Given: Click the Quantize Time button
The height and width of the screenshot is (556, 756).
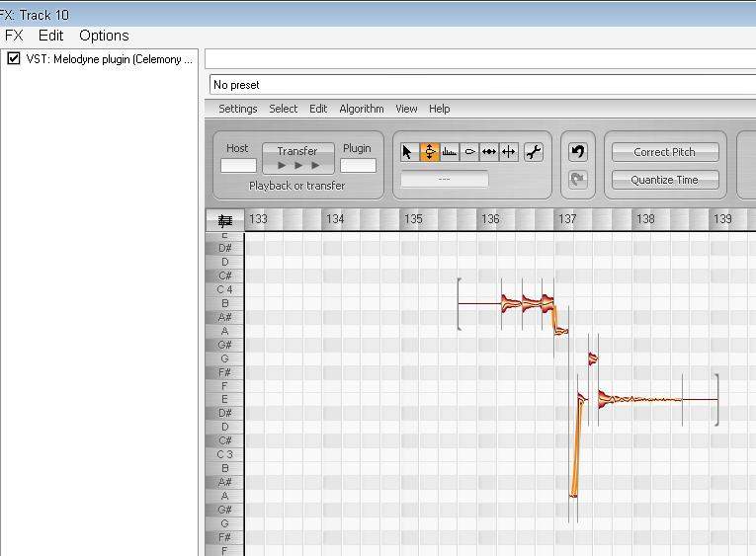Looking at the screenshot, I should (664, 180).
